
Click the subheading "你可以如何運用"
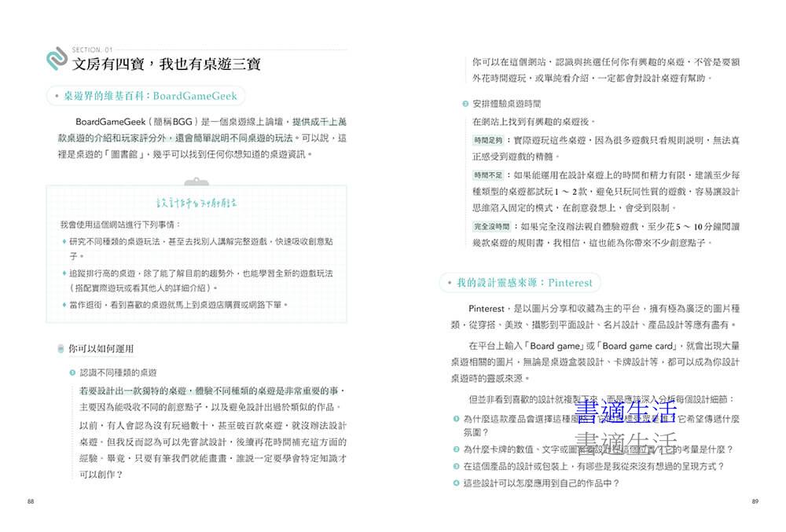[101, 349]
